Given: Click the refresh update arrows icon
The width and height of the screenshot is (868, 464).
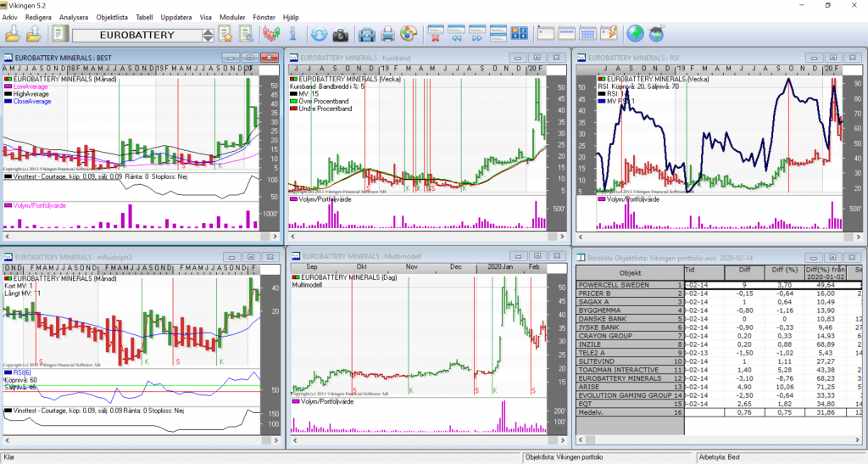Looking at the screenshot, I should (x=319, y=35).
